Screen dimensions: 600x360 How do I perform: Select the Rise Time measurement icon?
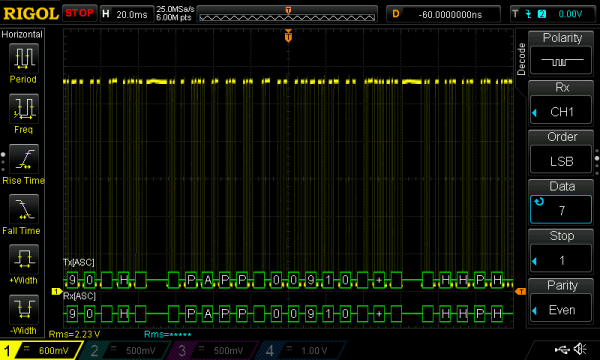24,159
